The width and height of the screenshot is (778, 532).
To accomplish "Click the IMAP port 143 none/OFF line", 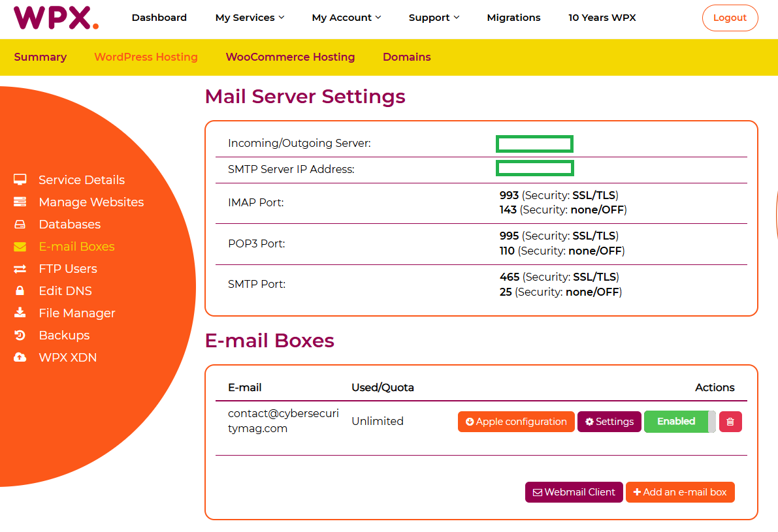I will (562, 210).
